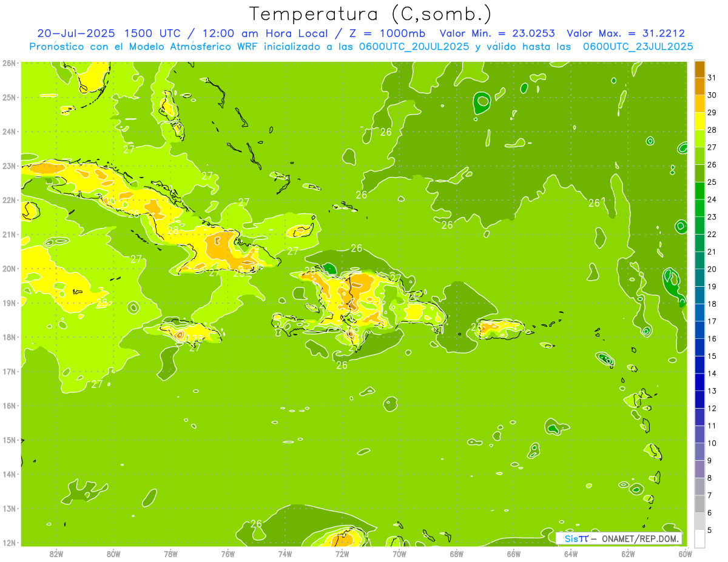Click the 22N latitude axis label
The image size is (728, 562).
pos(9,200)
